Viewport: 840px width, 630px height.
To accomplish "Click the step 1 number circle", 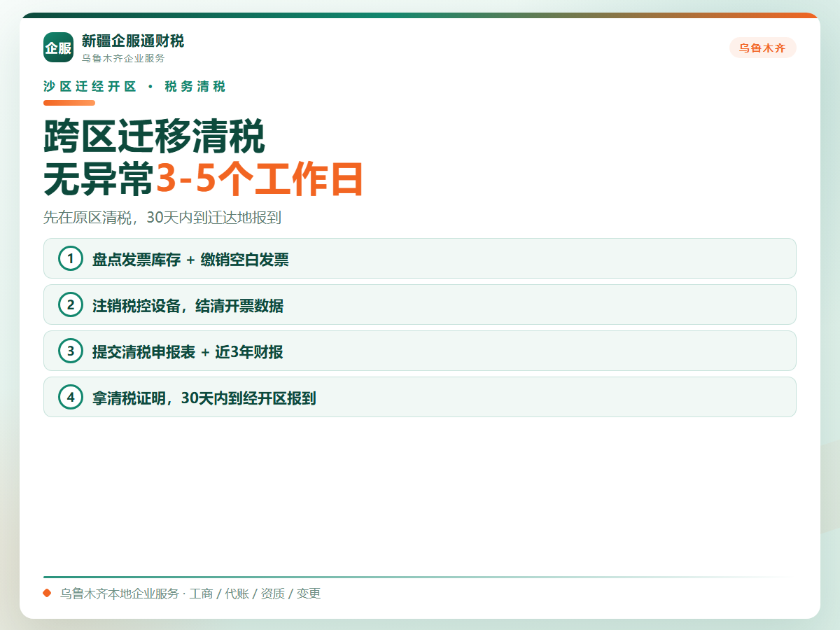I will (x=70, y=258).
